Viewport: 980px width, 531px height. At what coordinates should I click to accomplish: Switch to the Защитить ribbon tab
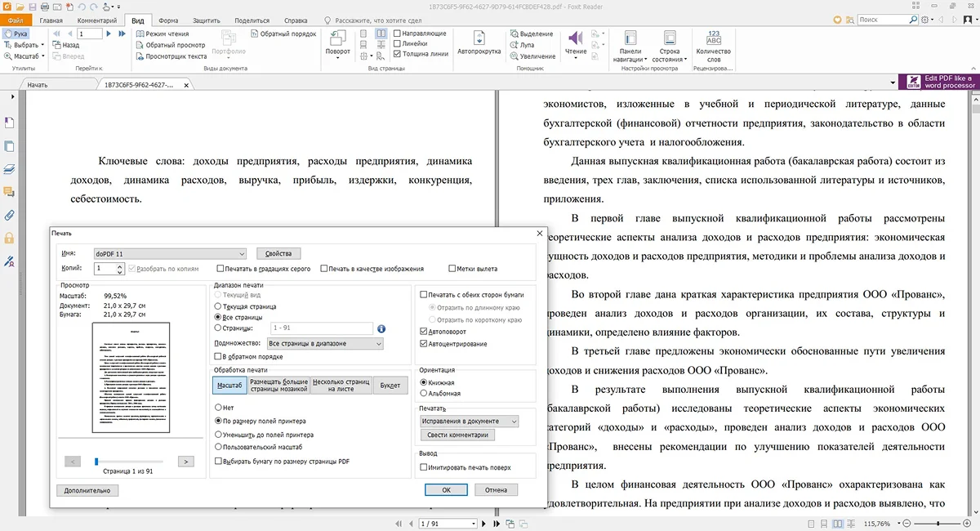pos(207,19)
